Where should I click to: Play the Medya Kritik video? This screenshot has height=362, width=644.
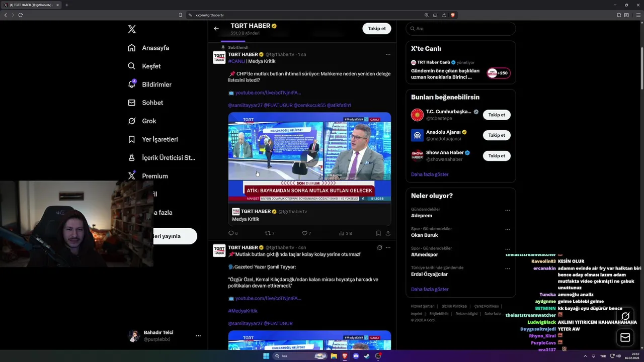(310, 157)
